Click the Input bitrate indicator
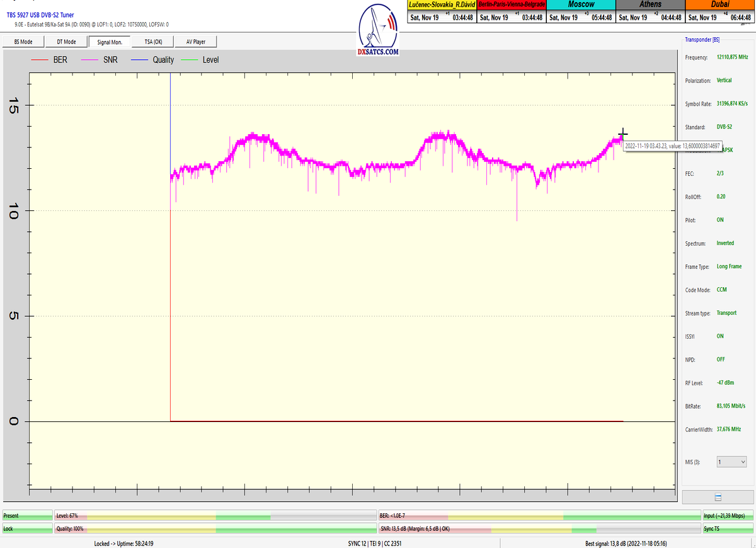The image size is (756, 548). click(728, 516)
